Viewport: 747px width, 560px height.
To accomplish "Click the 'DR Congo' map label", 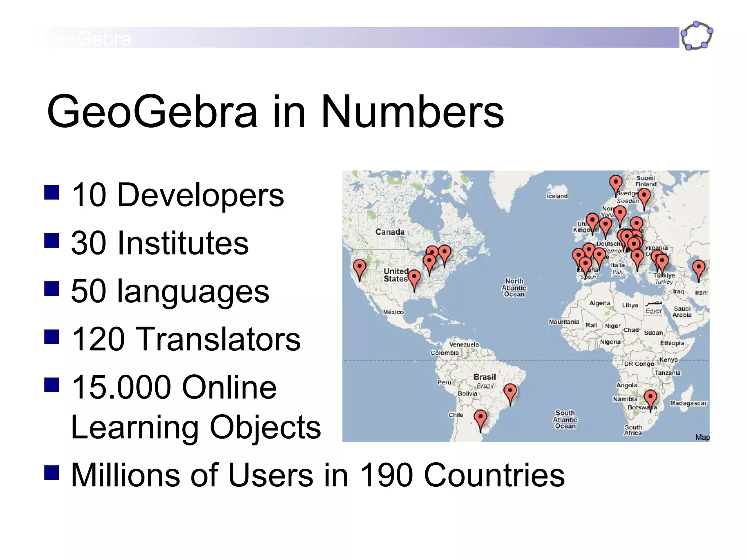I will click(639, 364).
